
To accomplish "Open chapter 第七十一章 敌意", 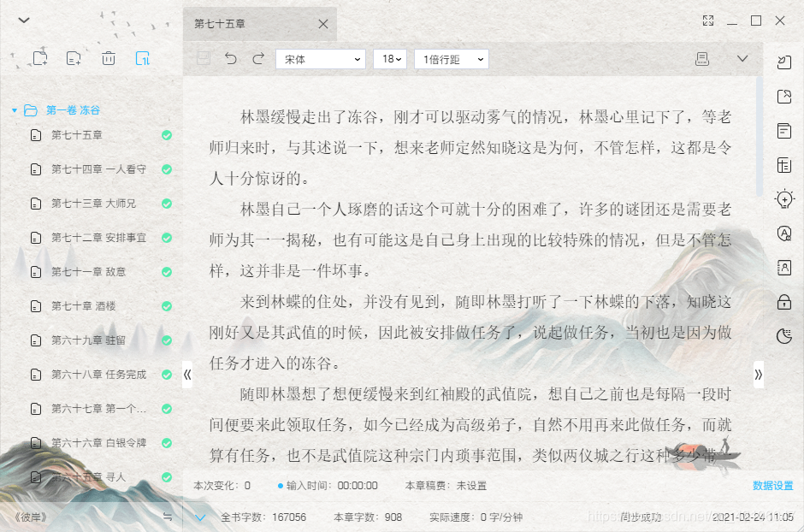I will (88, 272).
